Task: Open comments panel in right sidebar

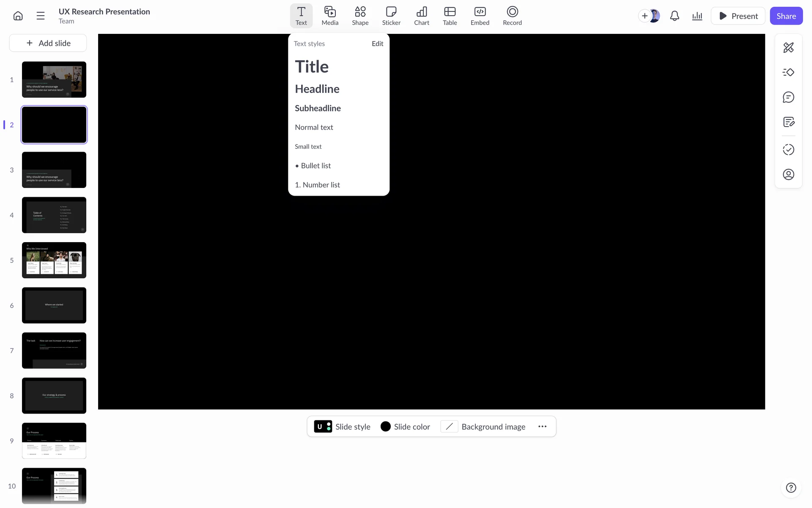Action: pyautogui.click(x=788, y=97)
